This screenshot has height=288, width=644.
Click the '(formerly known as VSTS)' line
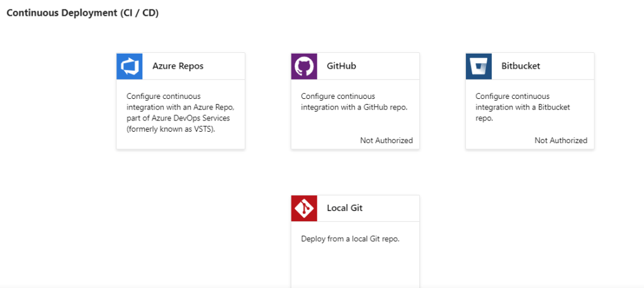tap(171, 129)
